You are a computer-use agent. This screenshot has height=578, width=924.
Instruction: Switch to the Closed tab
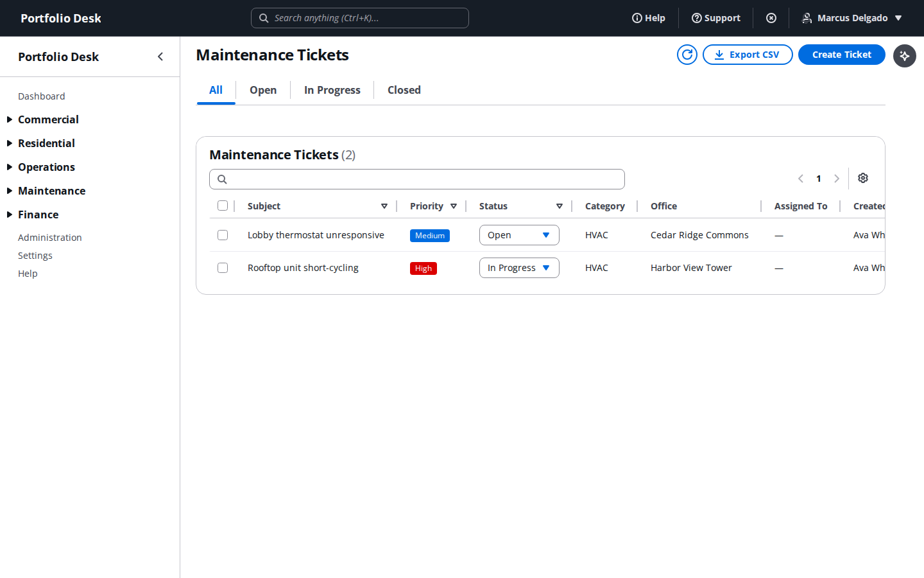pyautogui.click(x=404, y=90)
